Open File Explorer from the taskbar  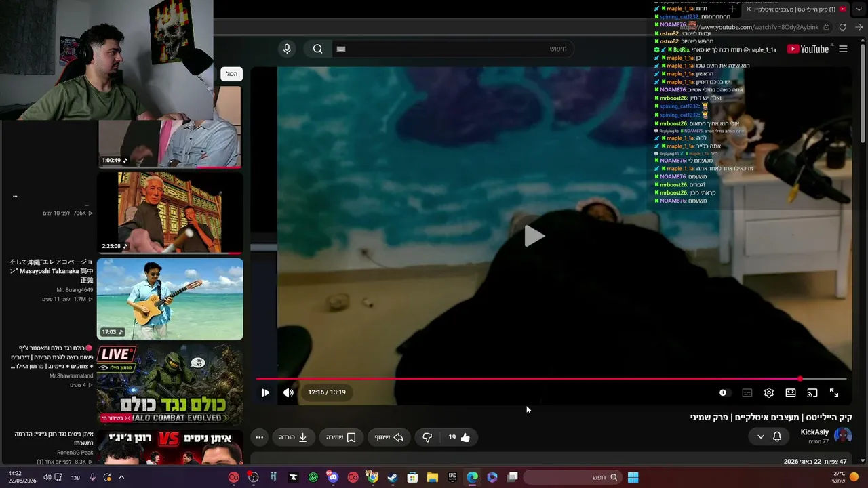(432, 477)
